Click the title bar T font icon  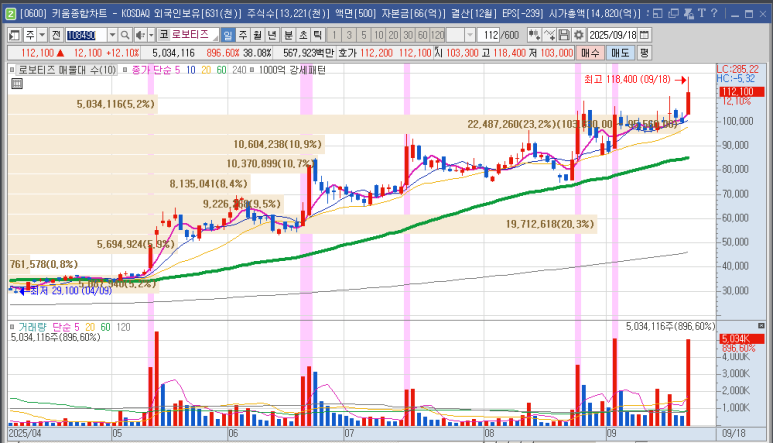click(x=702, y=13)
